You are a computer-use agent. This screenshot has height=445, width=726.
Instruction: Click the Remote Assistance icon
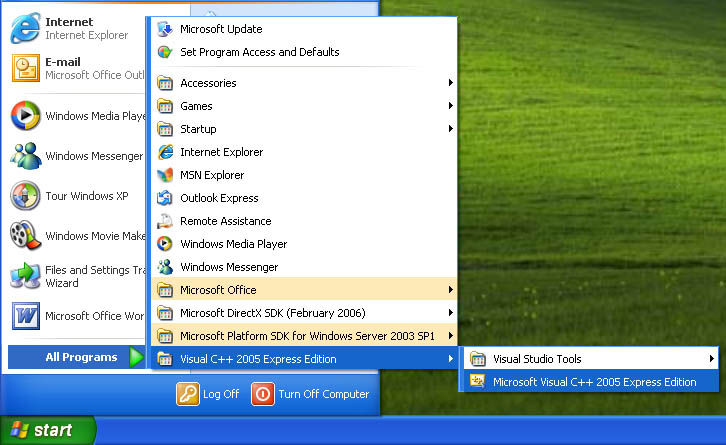(165, 221)
